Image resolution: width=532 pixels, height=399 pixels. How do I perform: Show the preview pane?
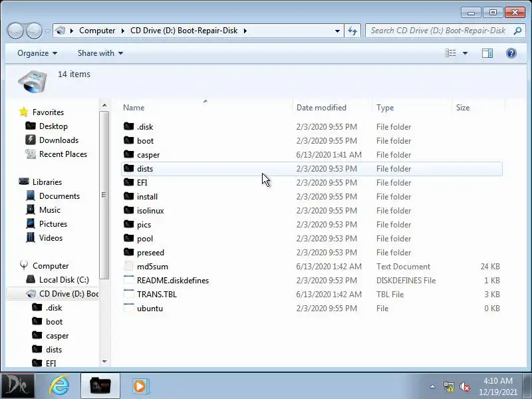[x=487, y=53]
